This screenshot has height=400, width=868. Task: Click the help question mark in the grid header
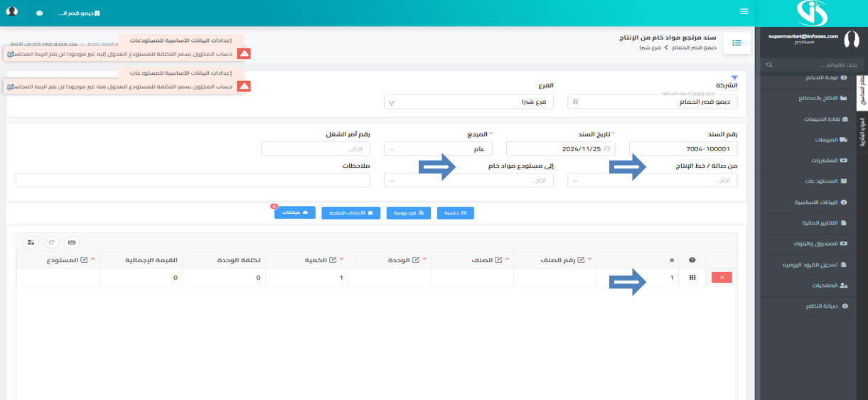(692, 260)
